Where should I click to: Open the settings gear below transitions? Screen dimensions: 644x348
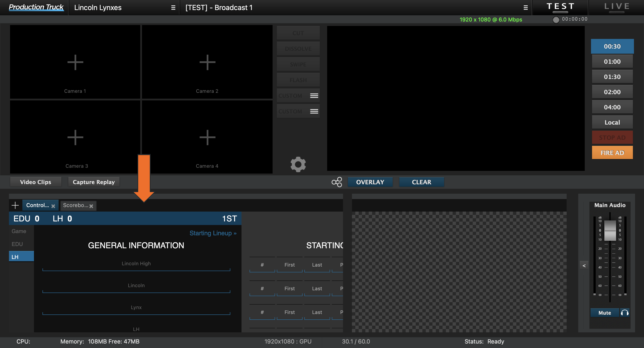click(x=298, y=164)
